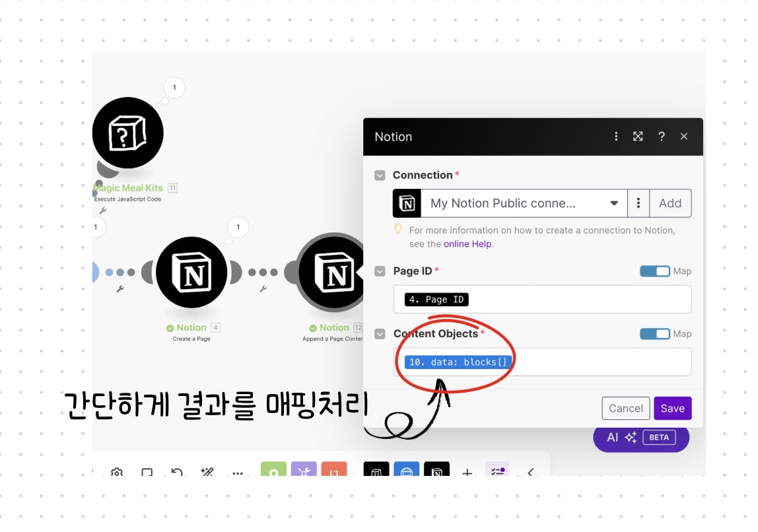Click the 'Execute JavaScript Code' label

coord(127,199)
